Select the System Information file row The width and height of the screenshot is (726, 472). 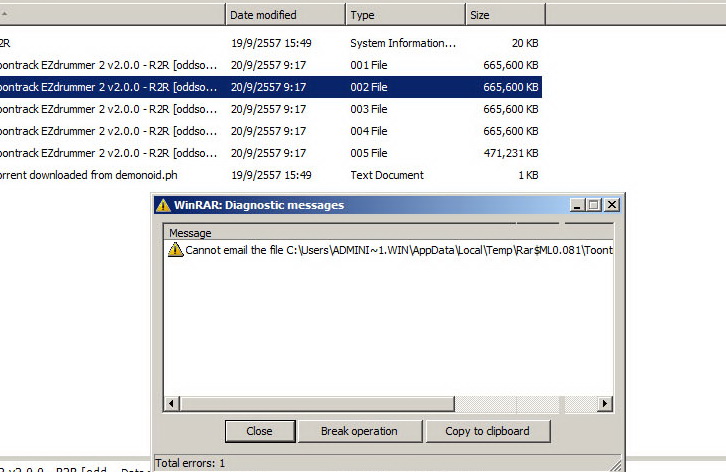click(270, 43)
